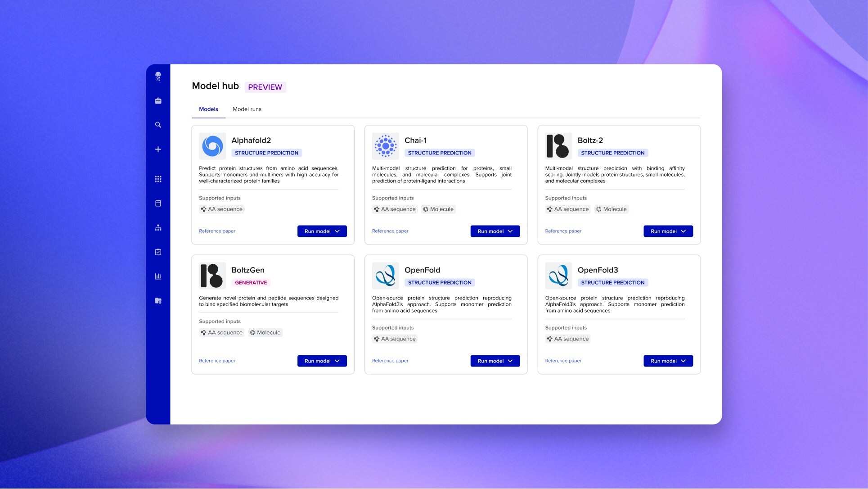Click the OpenFold3 card title

click(x=598, y=270)
